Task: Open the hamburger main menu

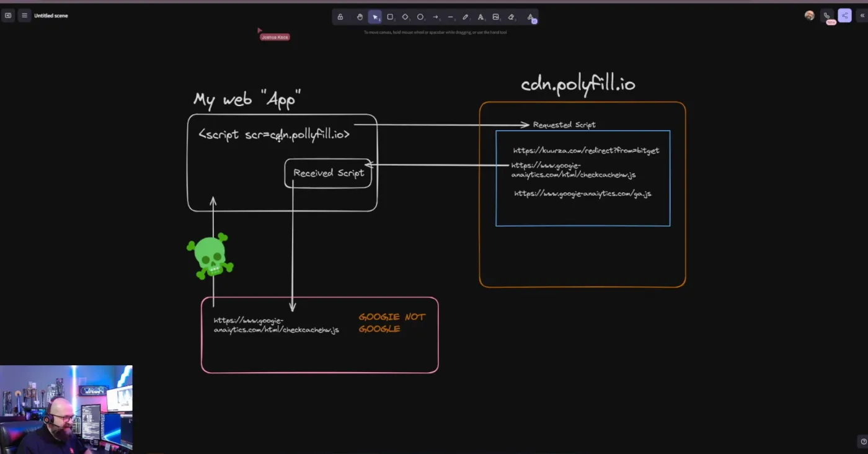Action: click(24, 16)
